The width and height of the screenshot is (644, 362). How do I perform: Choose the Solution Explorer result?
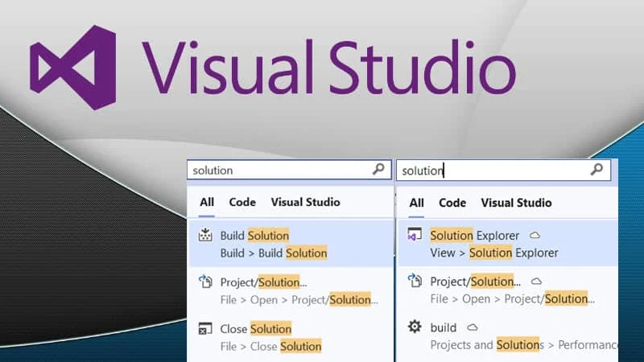[x=474, y=236]
